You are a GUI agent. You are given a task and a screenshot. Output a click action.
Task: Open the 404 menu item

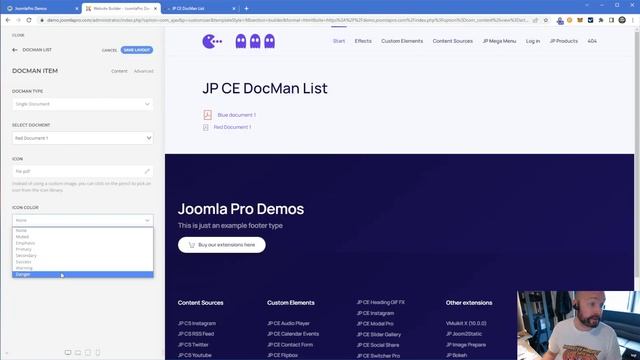(x=592, y=41)
